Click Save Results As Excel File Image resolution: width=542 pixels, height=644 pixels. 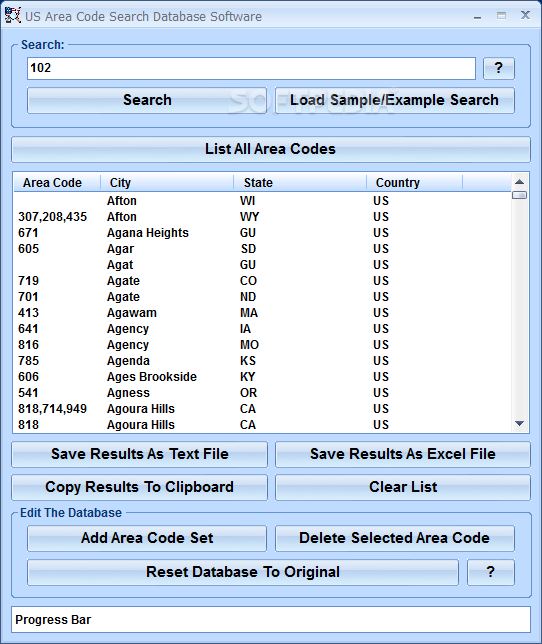[x=403, y=454]
